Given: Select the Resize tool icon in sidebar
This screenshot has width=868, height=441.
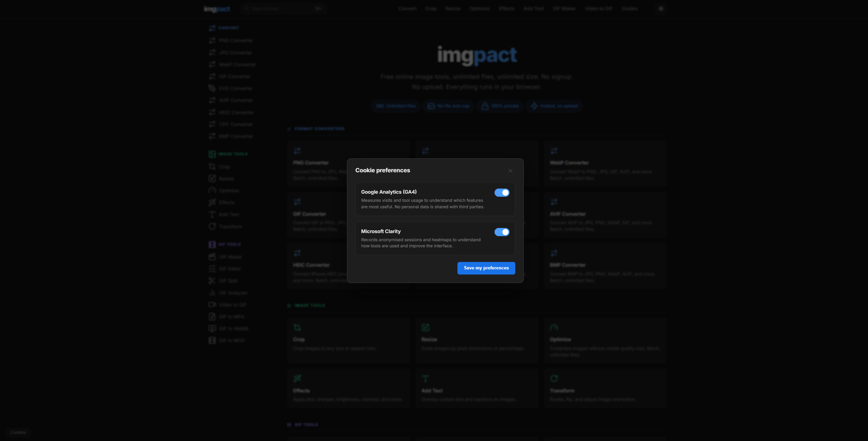Looking at the screenshot, I should (x=212, y=178).
